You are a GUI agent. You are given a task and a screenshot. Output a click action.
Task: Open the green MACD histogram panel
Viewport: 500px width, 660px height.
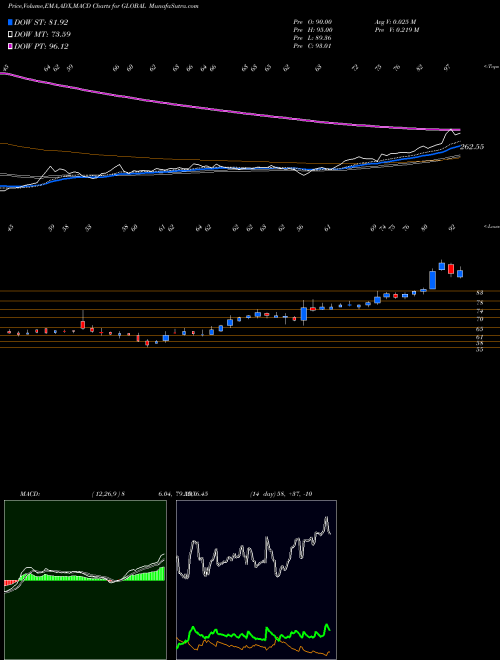(x=85, y=580)
